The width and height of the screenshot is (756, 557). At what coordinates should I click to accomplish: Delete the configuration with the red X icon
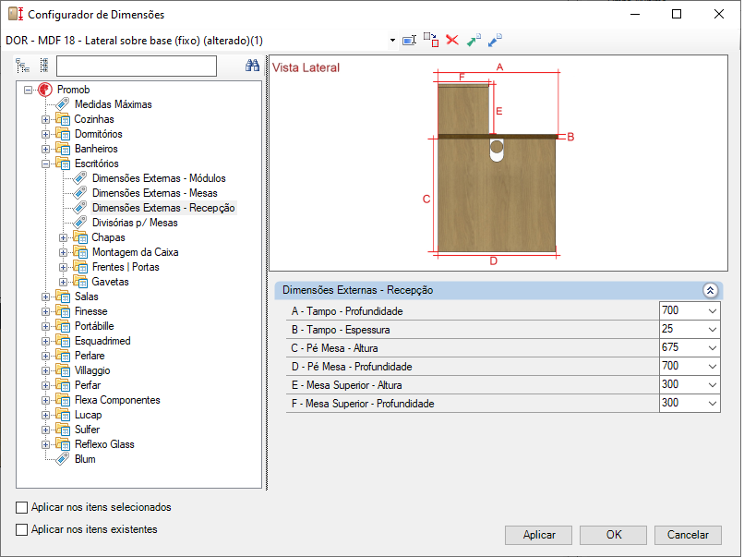[x=452, y=40]
